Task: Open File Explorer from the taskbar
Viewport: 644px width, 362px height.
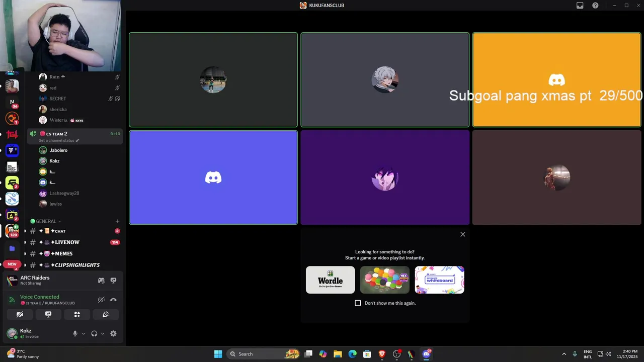Action: point(338,354)
